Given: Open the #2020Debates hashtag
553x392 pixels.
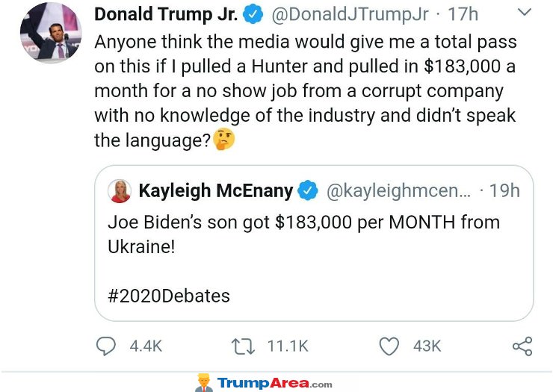Looking at the screenshot, I should point(169,296).
